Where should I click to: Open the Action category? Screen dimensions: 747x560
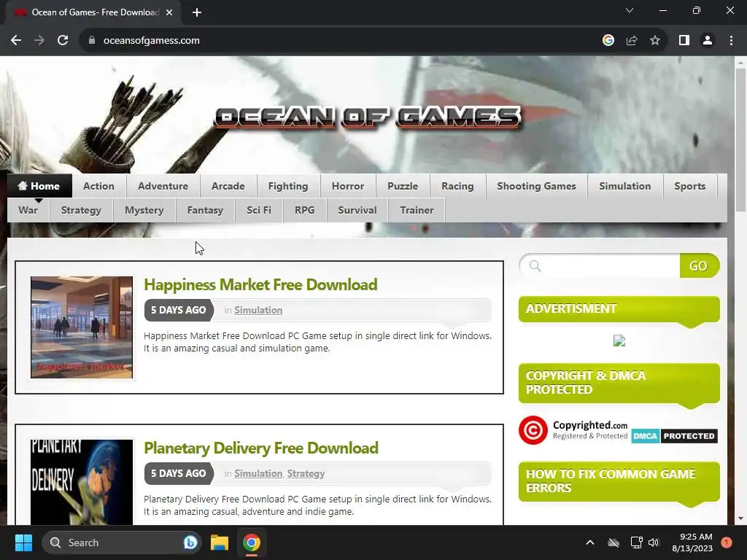98,186
